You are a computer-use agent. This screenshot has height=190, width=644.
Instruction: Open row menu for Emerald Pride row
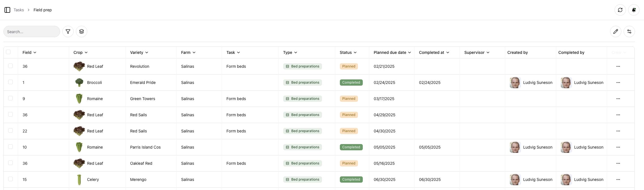coord(618,83)
